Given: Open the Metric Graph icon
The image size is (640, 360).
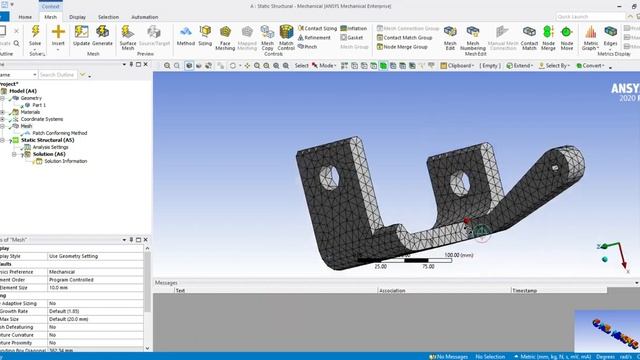Looking at the screenshot, I should pos(591,32).
